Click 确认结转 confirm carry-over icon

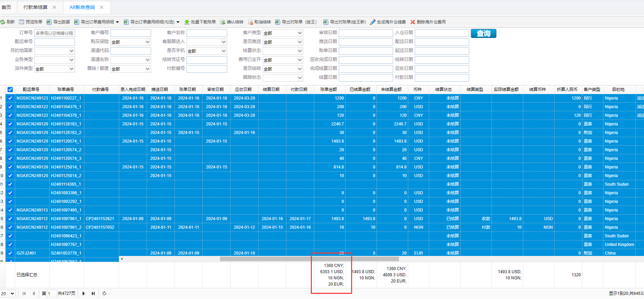(223, 22)
